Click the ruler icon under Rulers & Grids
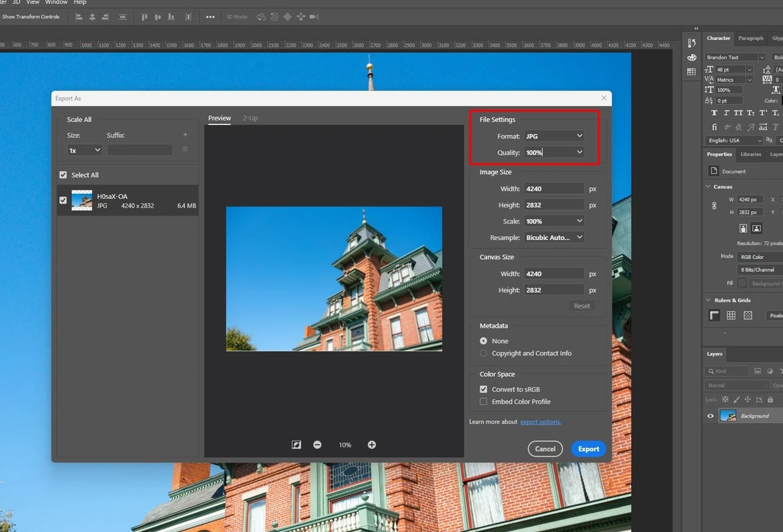 (714, 315)
